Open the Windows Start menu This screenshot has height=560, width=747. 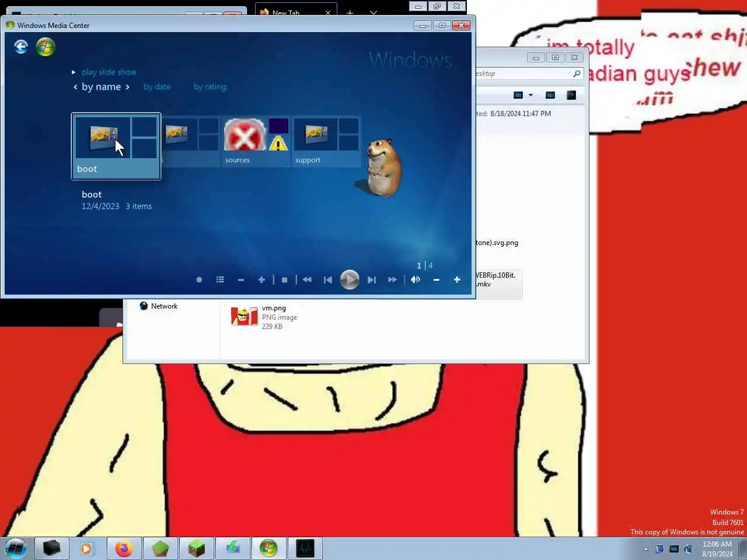pyautogui.click(x=16, y=548)
